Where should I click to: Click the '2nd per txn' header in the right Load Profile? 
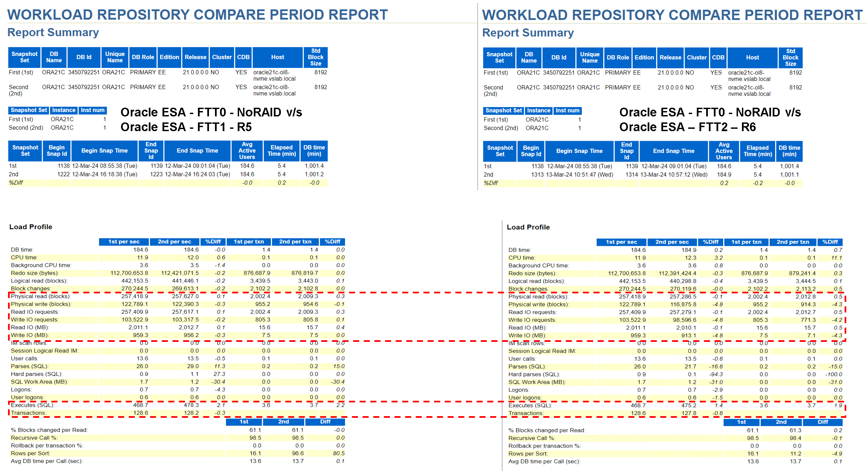tap(792, 242)
